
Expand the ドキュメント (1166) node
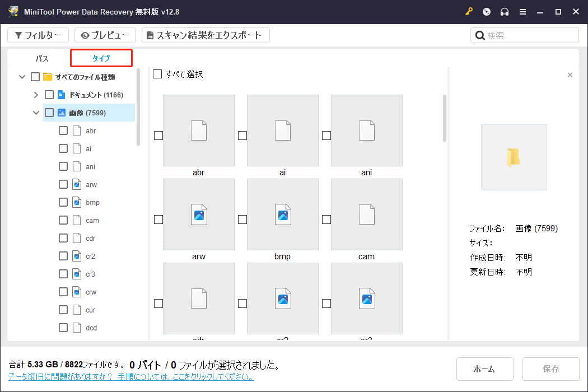(x=36, y=94)
